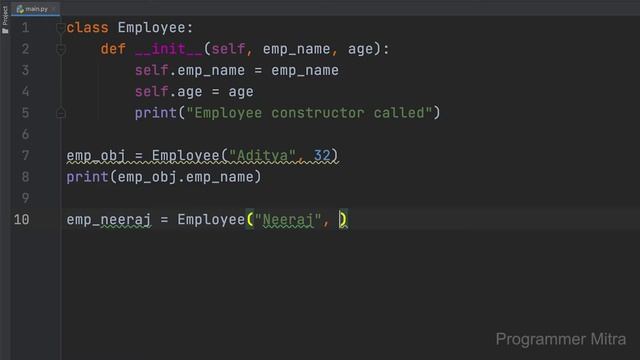
Task: Click the print call on line 5
Action: 156,113
